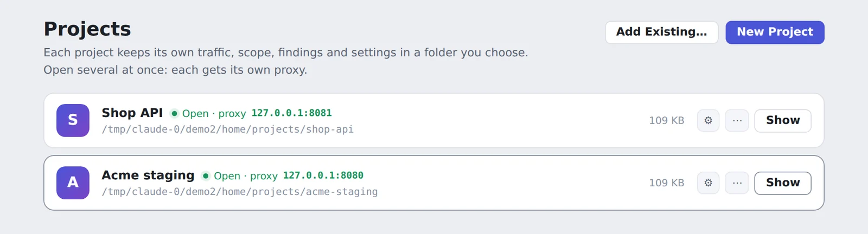Click the acme-staging folder path
Viewport: 868px width, 234px height.
coord(240,192)
